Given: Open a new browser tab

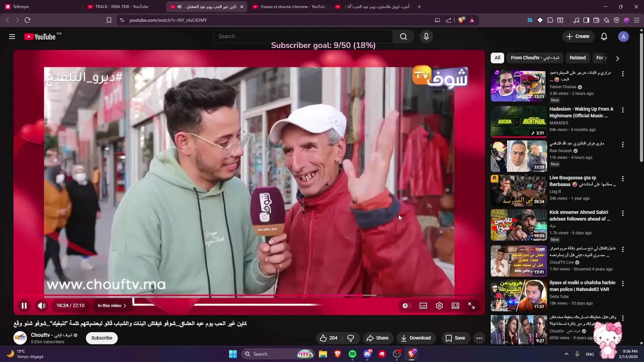Looking at the screenshot, I should click(x=419, y=7).
